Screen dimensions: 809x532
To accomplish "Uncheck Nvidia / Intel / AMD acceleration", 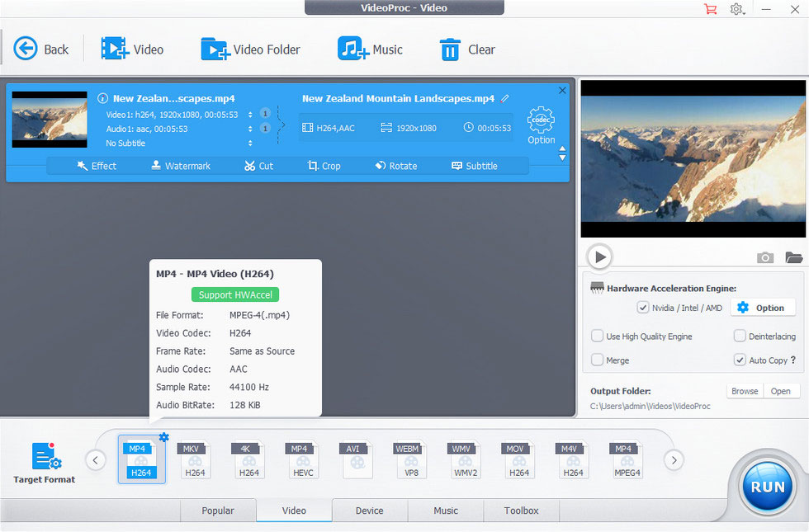I will pyautogui.click(x=642, y=308).
